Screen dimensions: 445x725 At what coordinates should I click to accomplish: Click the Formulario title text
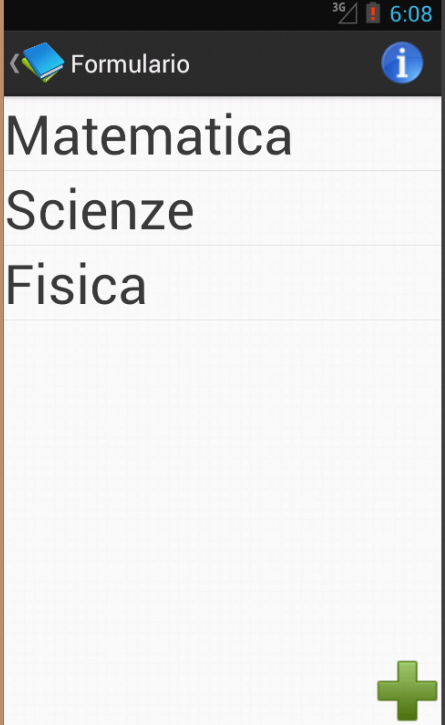click(x=130, y=64)
